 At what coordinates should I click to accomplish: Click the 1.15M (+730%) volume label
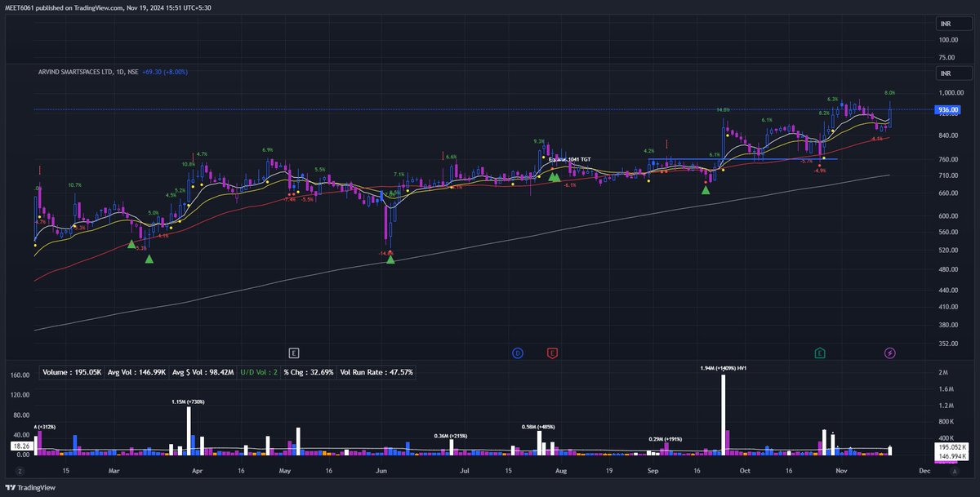tap(189, 402)
